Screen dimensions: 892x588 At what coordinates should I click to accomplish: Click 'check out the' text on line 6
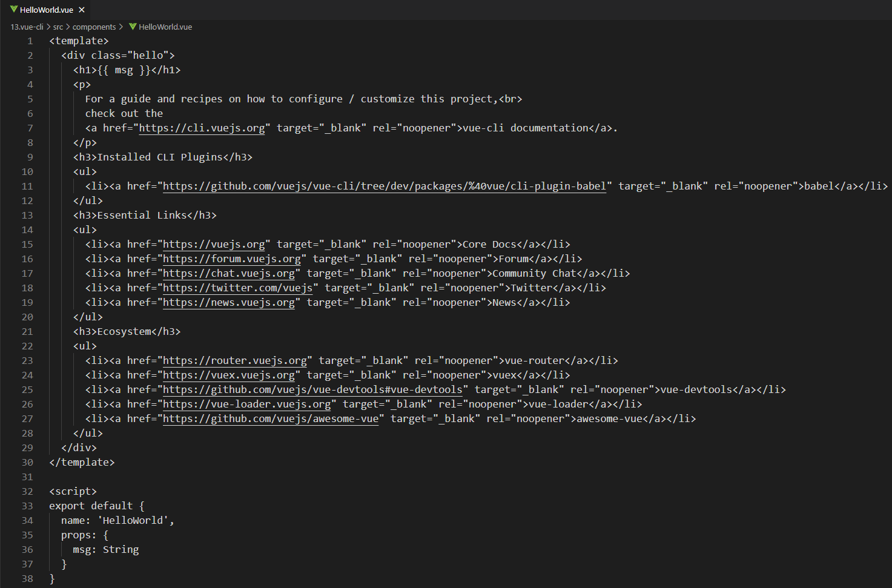(x=124, y=113)
